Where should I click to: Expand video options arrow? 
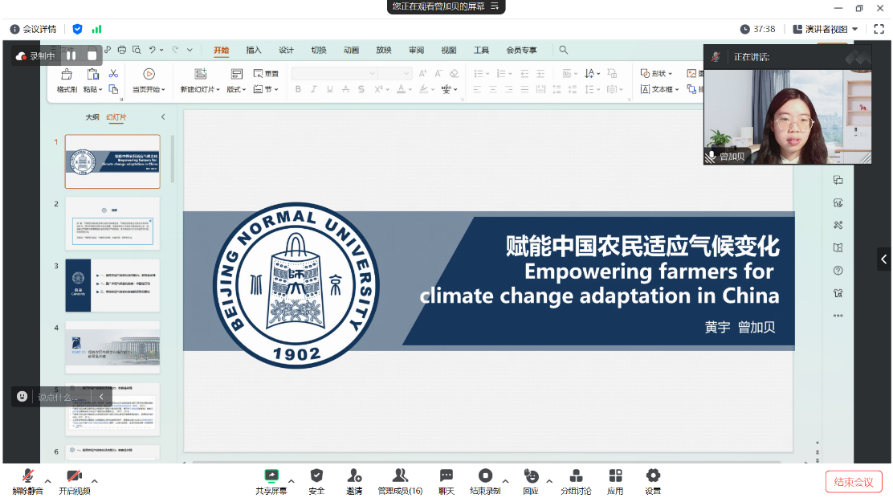point(95,481)
